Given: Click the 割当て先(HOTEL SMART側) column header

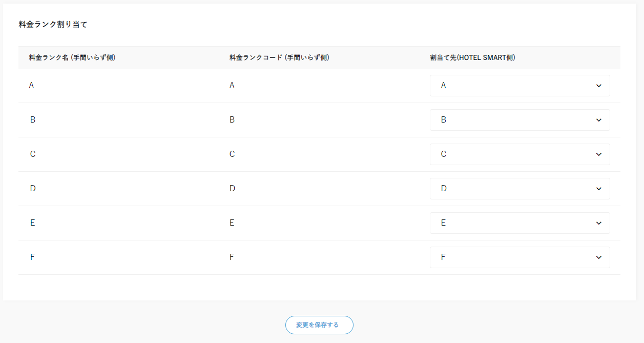Looking at the screenshot, I should [x=472, y=58].
